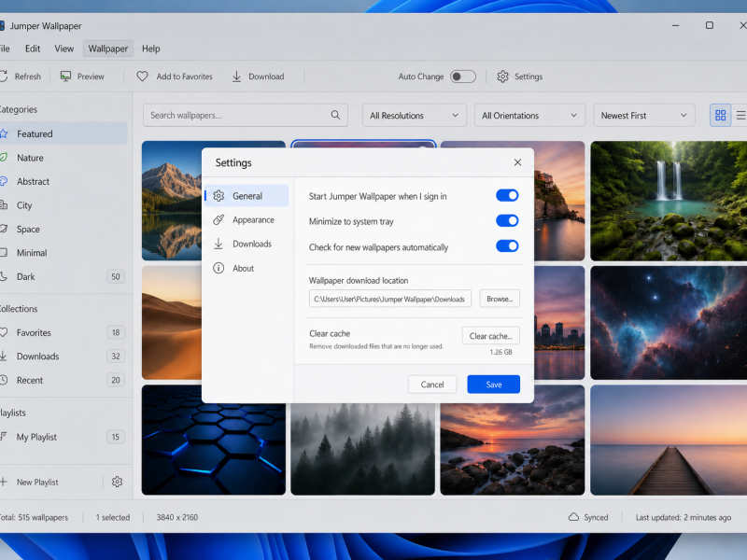Open the Downloads collection in sidebar
This screenshot has height=560, width=747.
(x=63, y=357)
